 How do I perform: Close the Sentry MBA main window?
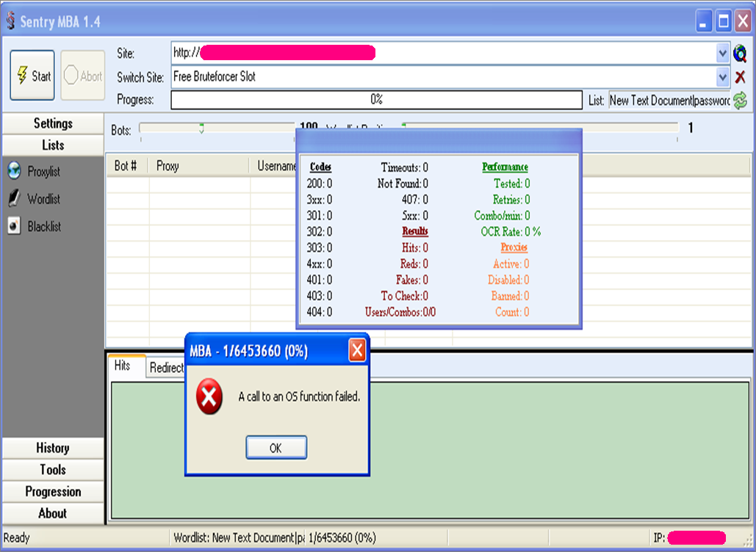tap(743, 22)
